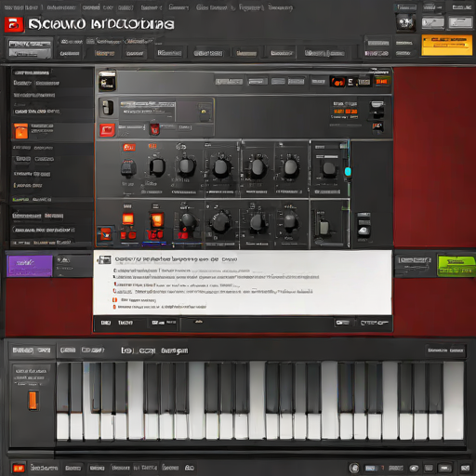Click the instrument thumbnail at synth panel top-left
The image size is (476, 476).
click(107, 81)
